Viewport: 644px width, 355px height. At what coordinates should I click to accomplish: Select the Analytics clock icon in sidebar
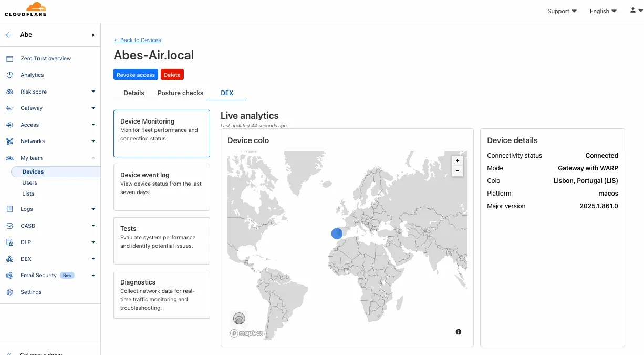[x=9, y=75]
